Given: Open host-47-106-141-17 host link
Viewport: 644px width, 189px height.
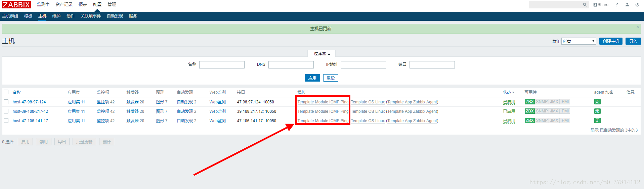Looking at the screenshot, I should point(30,121).
